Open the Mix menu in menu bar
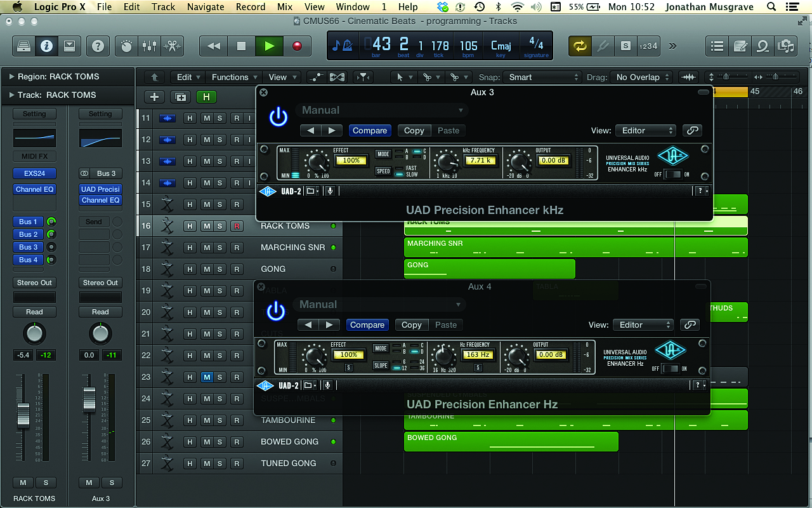 tap(285, 7)
